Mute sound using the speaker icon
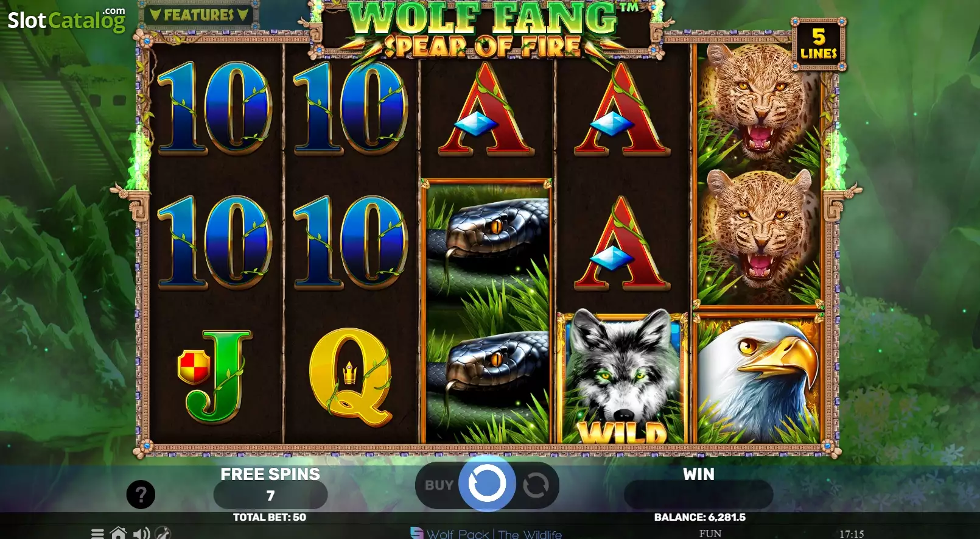Image resolution: width=980 pixels, height=539 pixels. pos(141,534)
